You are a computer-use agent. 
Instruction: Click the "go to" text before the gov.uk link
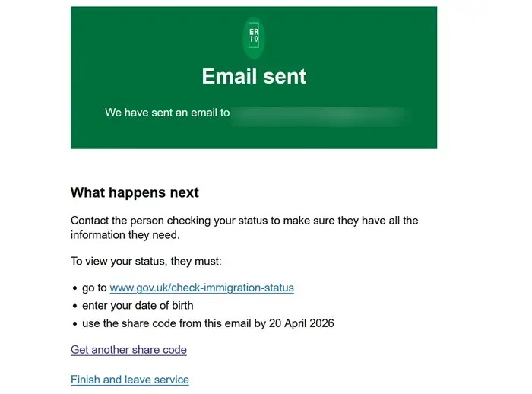pyautogui.click(x=95, y=288)
